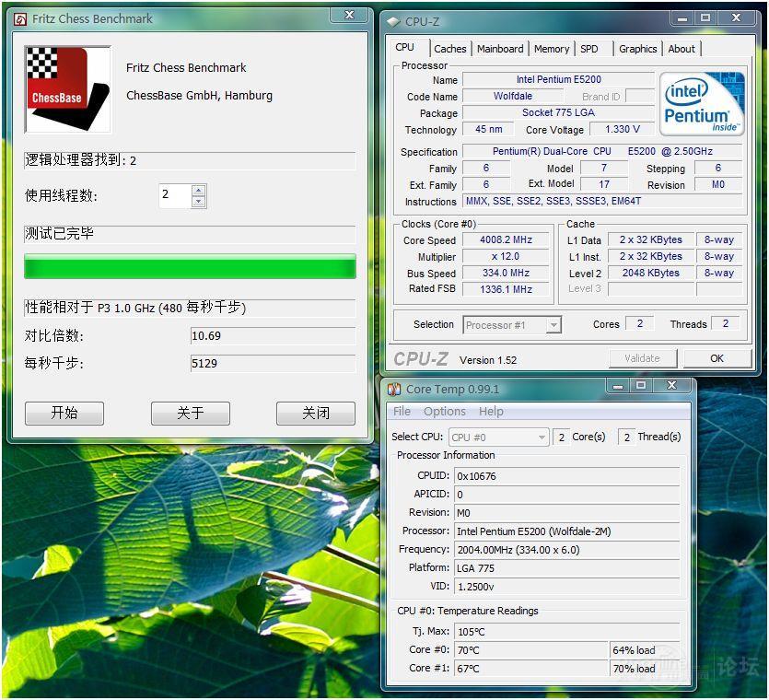Open the Help menu in Core Temp
The height and width of the screenshot is (700, 769).
[491, 412]
